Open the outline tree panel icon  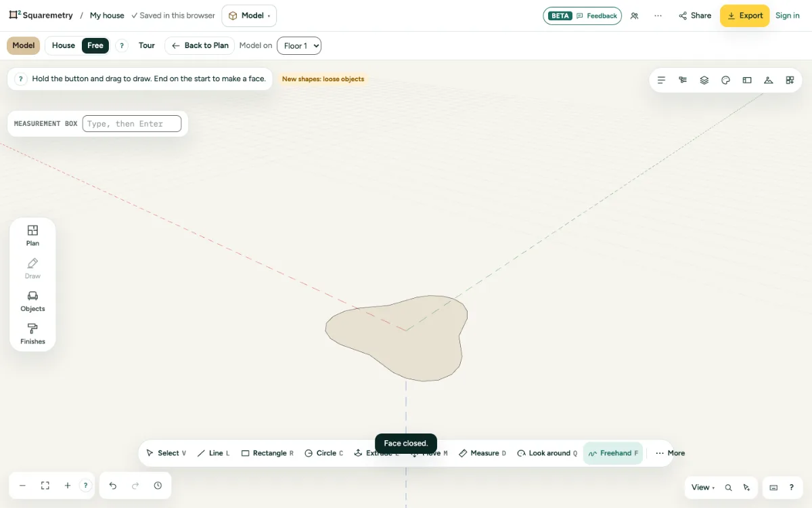click(683, 80)
